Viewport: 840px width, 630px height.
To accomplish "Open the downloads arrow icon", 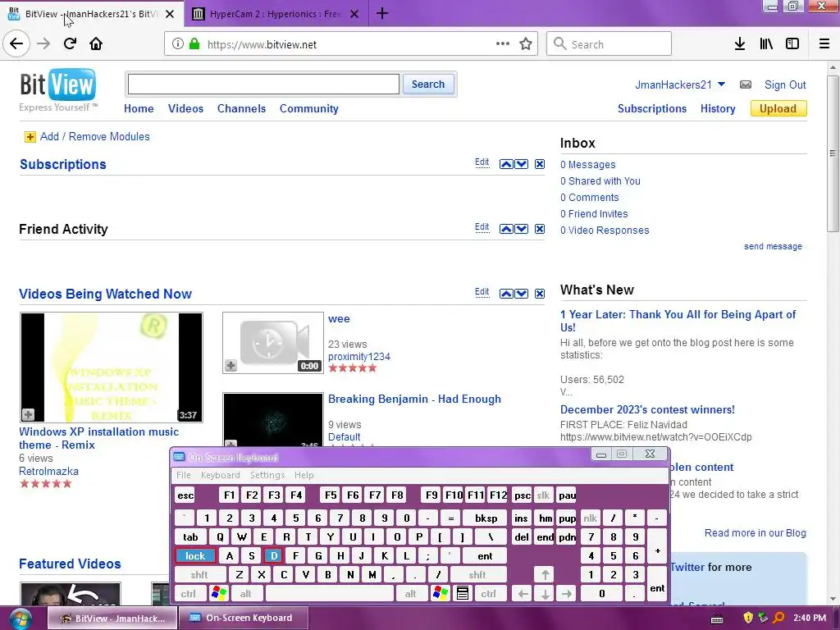I will [x=740, y=44].
